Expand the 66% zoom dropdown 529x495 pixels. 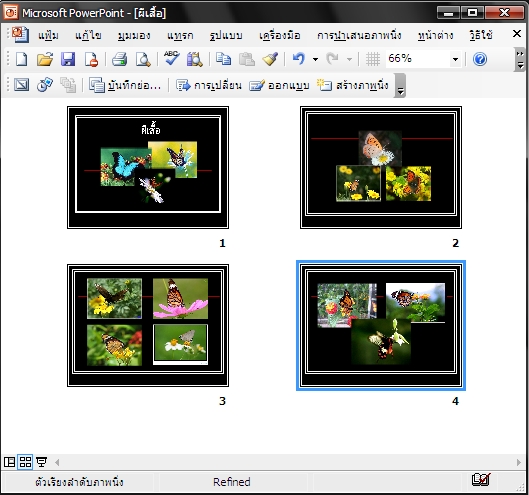click(x=455, y=59)
